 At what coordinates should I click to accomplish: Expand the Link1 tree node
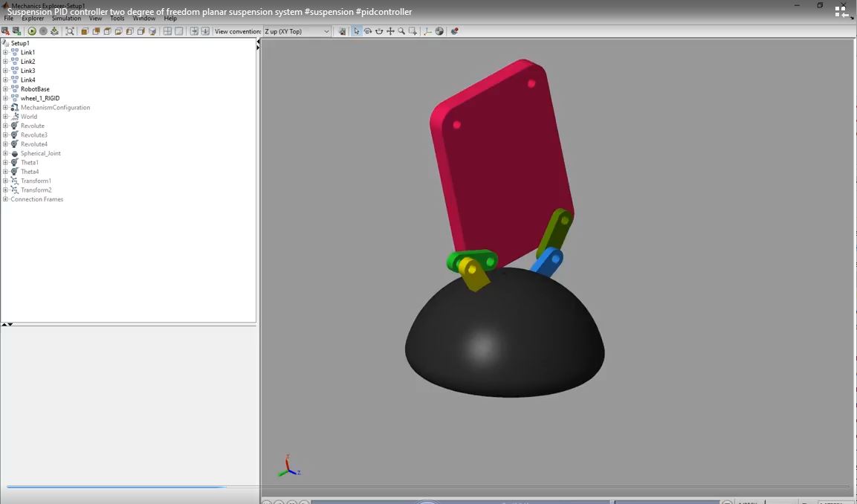click(x=5, y=53)
